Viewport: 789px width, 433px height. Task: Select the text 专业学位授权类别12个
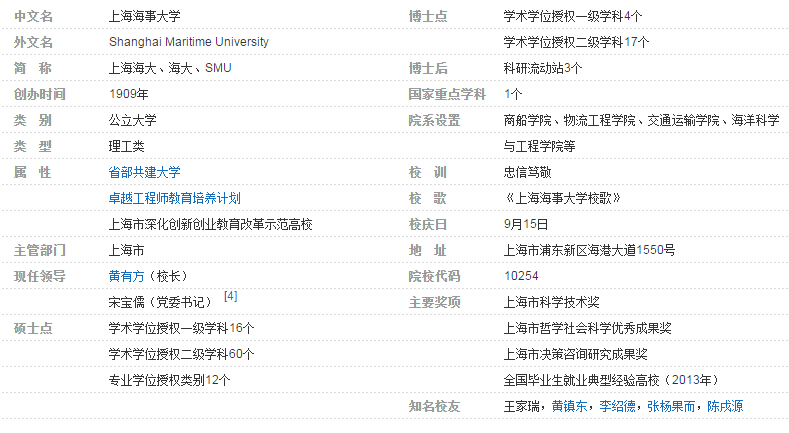coord(170,380)
